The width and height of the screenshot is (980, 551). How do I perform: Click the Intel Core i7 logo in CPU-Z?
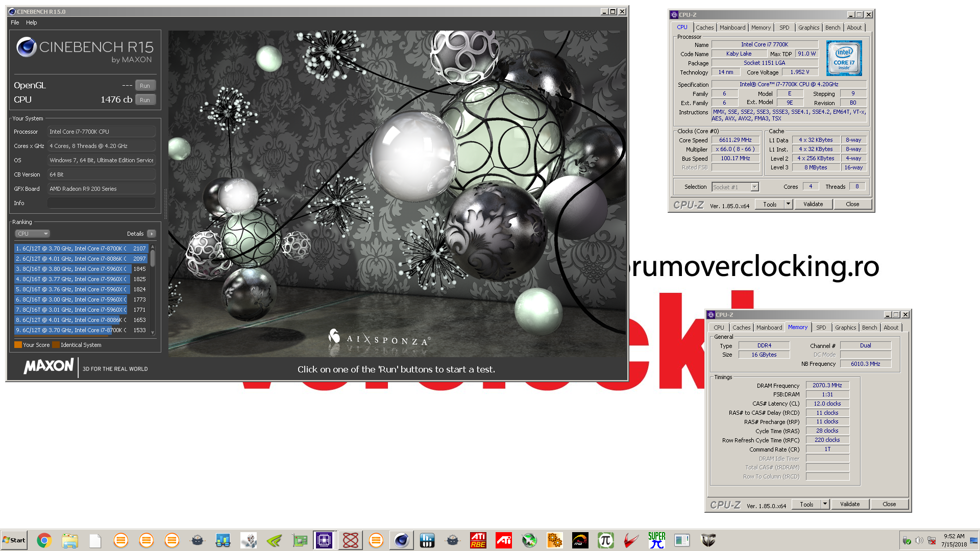click(844, 59)
